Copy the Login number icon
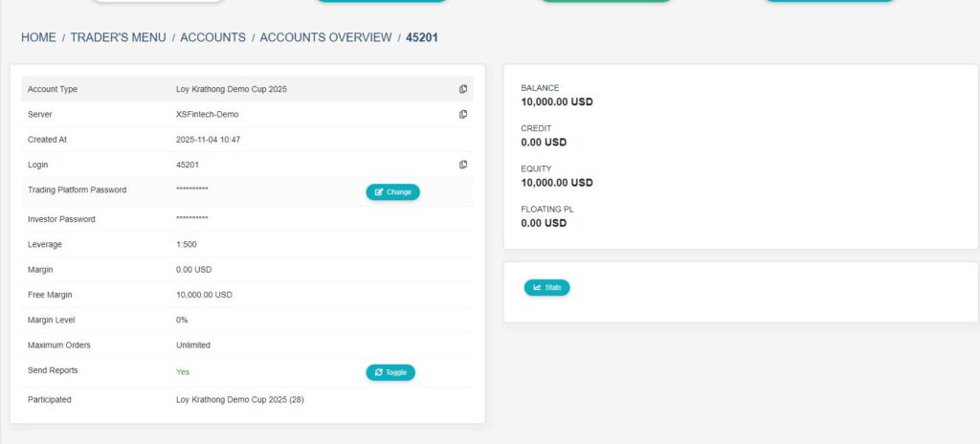This screenshot has height=444, width=980. (463, 165)
